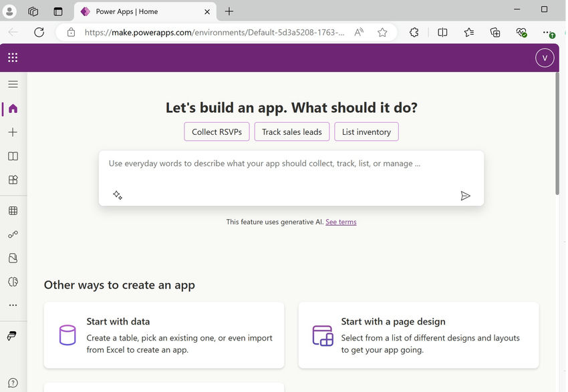Open Tables in the left sidebar
This screenshot has width=568, height=392.
(13, 211)
